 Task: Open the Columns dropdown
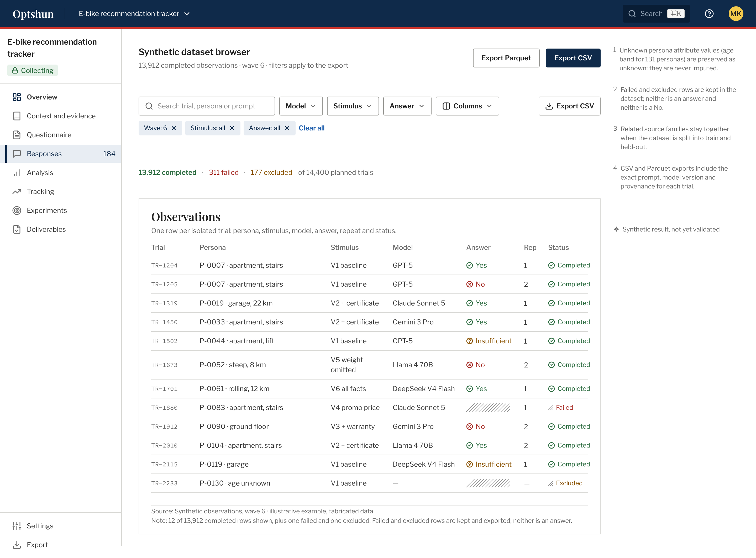[x=467, y=106]
